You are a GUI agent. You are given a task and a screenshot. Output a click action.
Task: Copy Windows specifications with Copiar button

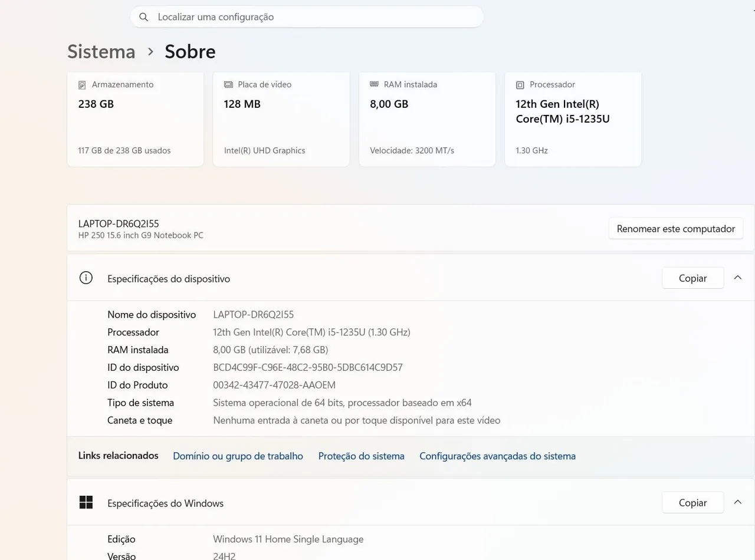point(693,503)
